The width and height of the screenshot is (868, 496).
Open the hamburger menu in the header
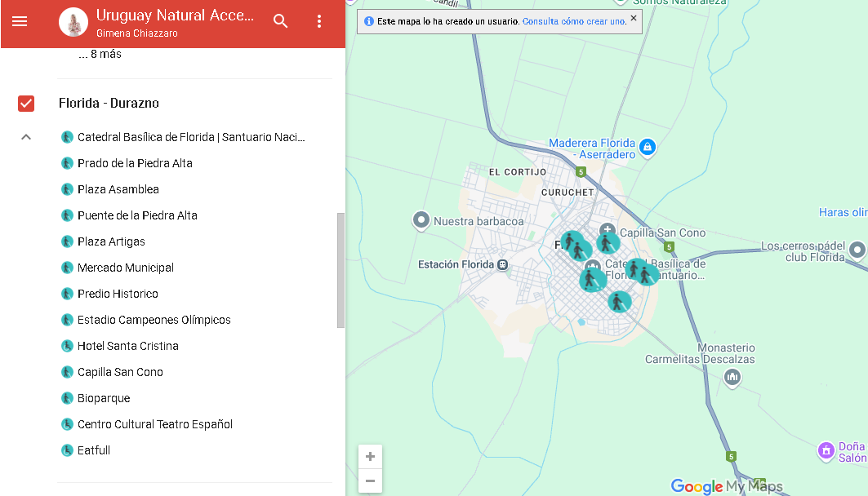click(20, 22)
